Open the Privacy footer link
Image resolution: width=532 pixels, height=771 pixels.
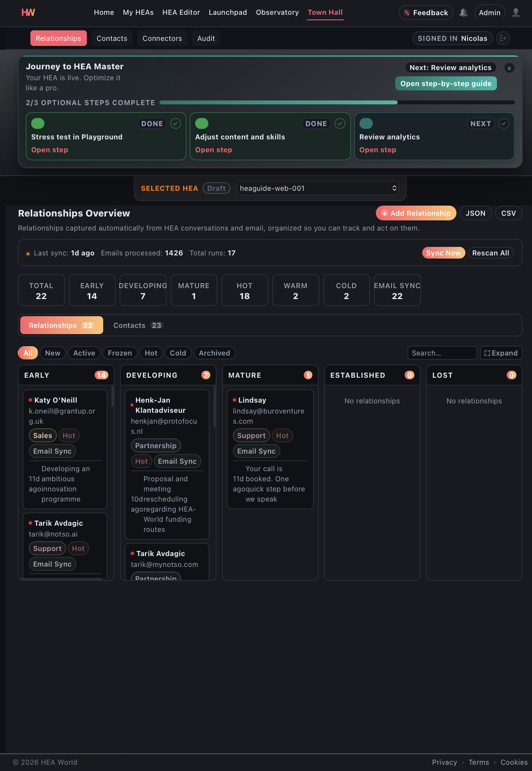444,762
